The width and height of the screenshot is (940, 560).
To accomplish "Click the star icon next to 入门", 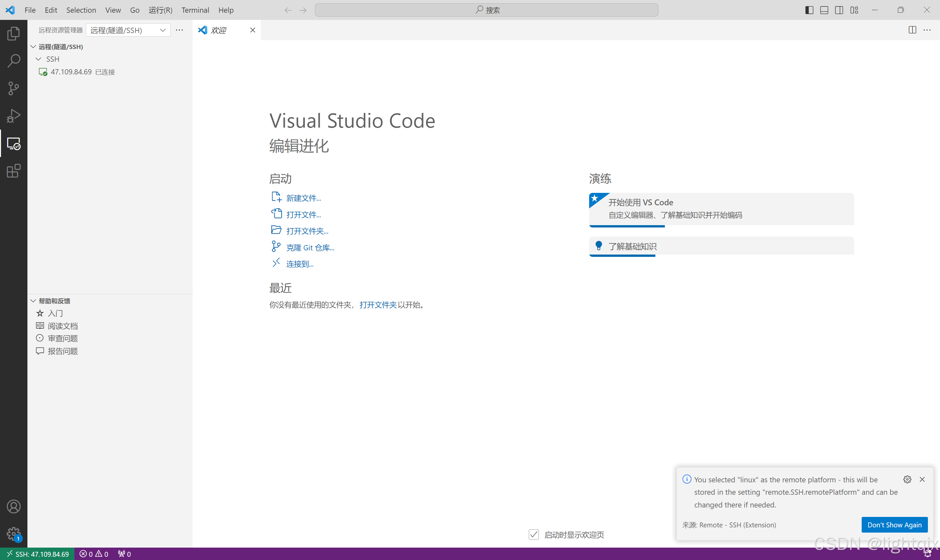I will pyautogui.click(x=40, y=313).
